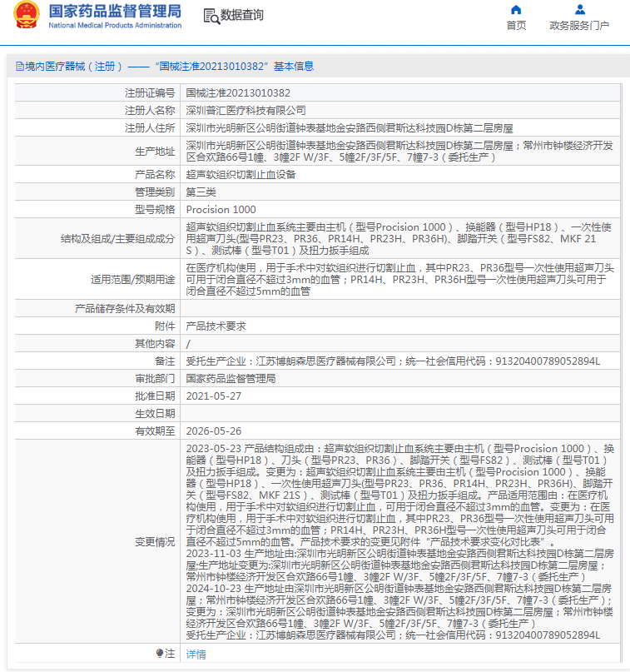Click 深圳普汇医疗科技有限公司 registrant name
This screenshot has height=672, width=630.
[x=246, y=111]
